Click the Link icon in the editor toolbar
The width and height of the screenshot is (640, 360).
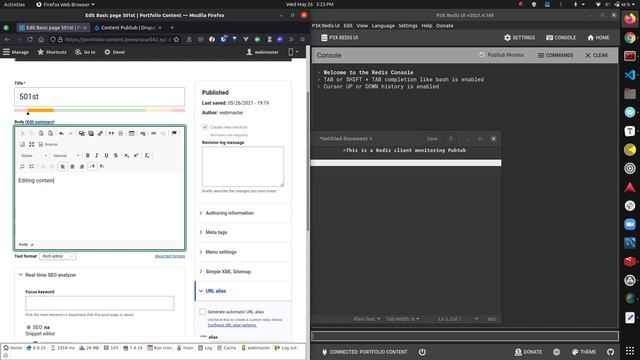[153, 133]
